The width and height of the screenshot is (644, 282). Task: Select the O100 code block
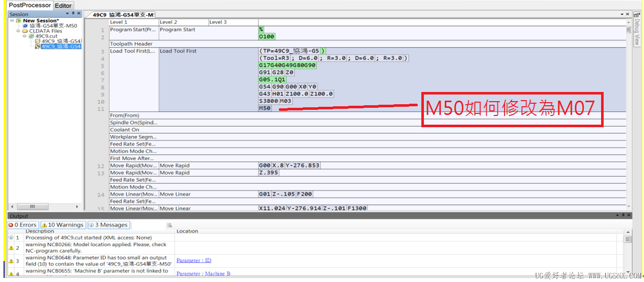[267, 37]
